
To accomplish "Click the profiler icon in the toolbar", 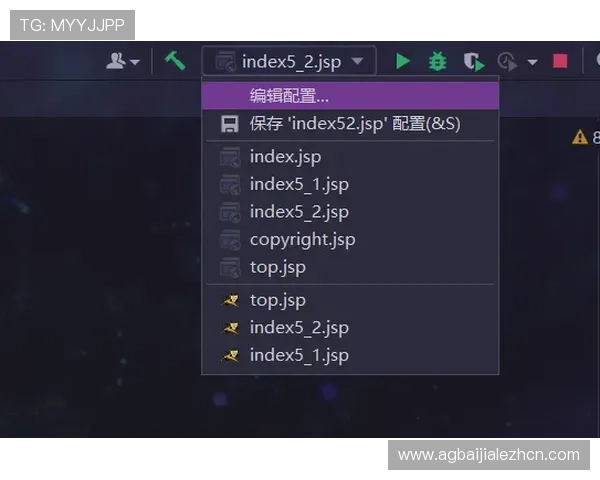I will click(x=508, y=61).
